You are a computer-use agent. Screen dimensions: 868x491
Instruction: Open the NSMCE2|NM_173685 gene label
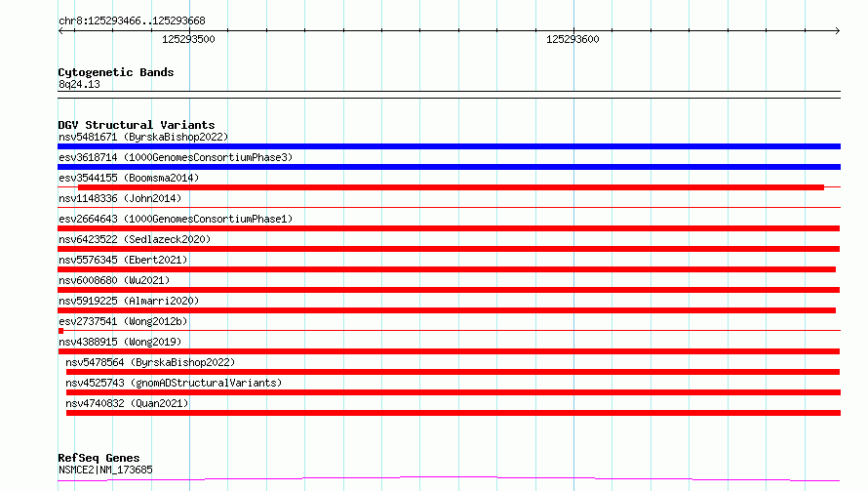click(x=105, y=470)
